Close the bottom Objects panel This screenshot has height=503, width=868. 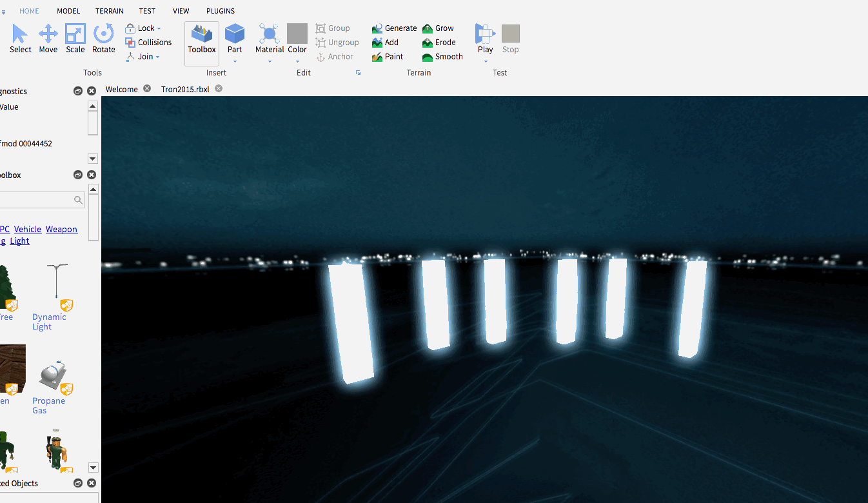[92, 483]
